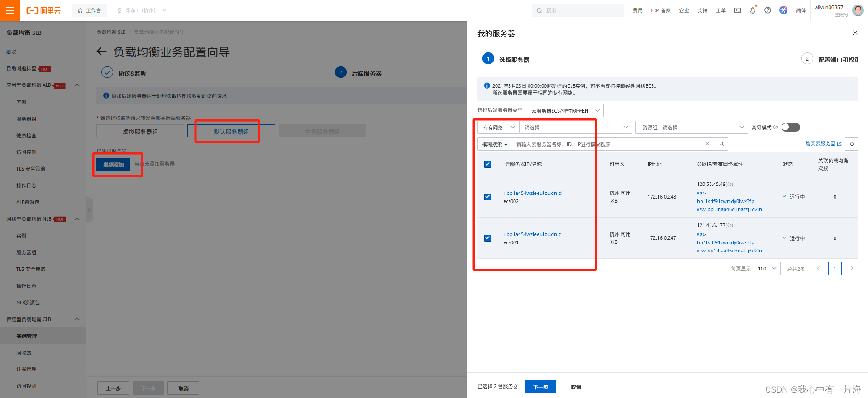Open 证书管理 in the sidebar

pyautogui.click(x=26, y=369)
